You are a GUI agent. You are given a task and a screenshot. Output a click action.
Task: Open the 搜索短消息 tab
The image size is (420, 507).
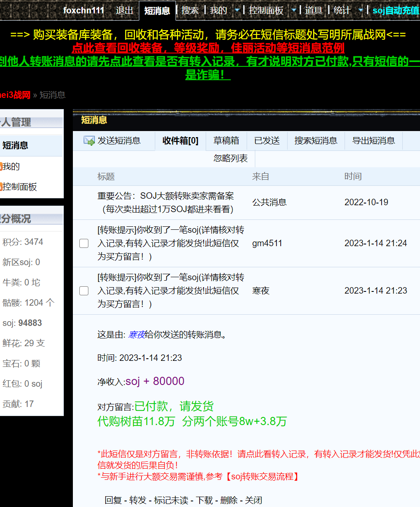pyautogui.click(x=316, y=141)
